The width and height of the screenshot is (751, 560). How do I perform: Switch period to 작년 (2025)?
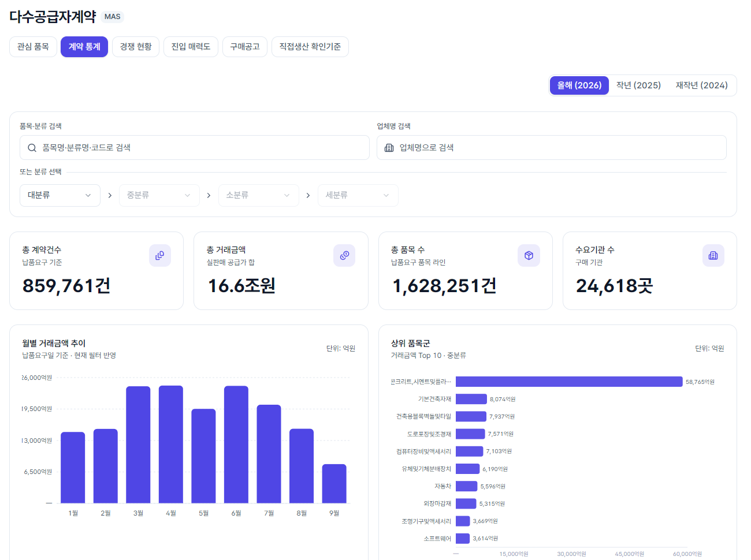638,85
